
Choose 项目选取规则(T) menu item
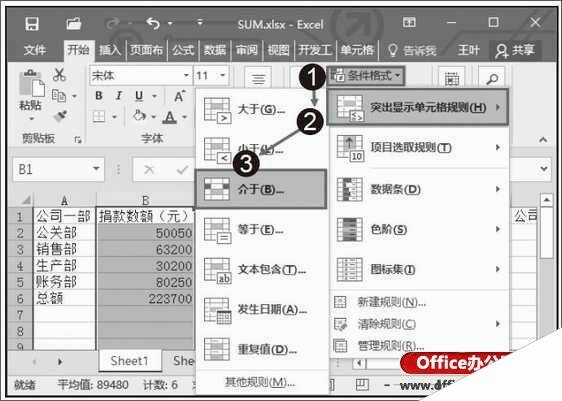point(418,147)
